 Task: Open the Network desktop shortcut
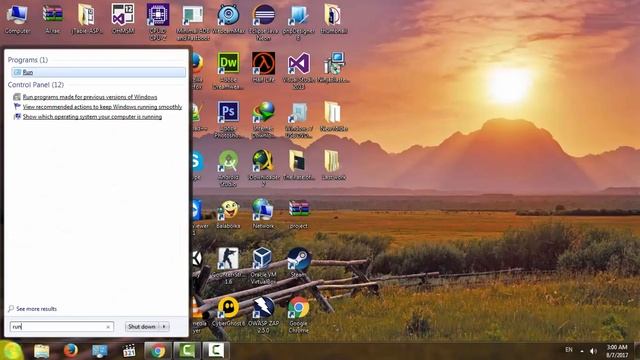(264, 214)
